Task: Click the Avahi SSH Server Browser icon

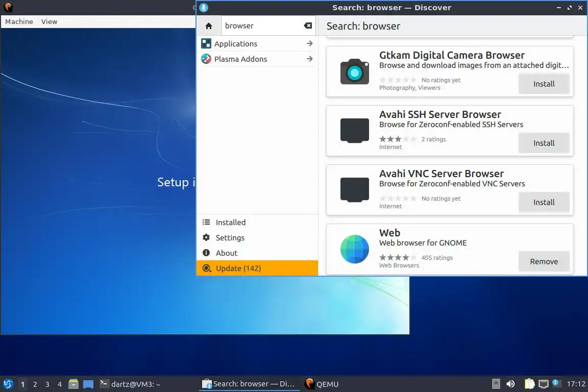Action: 355,131
